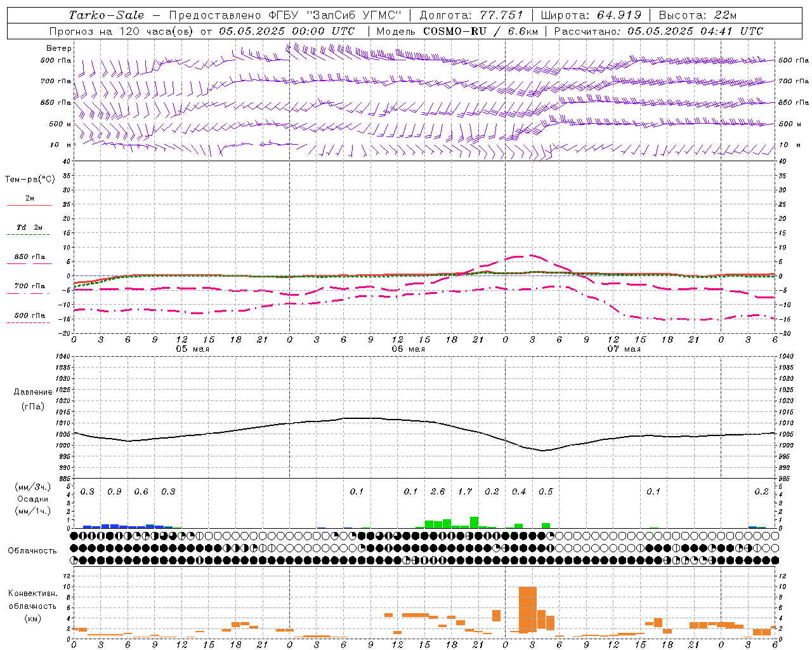Image resolution: width=812 pixels, height=650 pixels.
Task: Select the latitude text 'Широта: 64.919'
Action: (x=591, y=15)
